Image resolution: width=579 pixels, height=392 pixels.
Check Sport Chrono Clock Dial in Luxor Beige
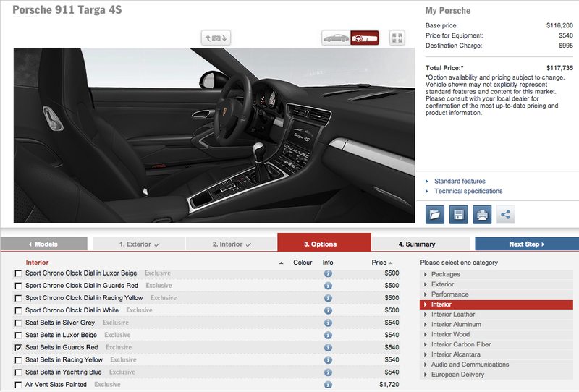pyautogui.click(x=18, y=273)
